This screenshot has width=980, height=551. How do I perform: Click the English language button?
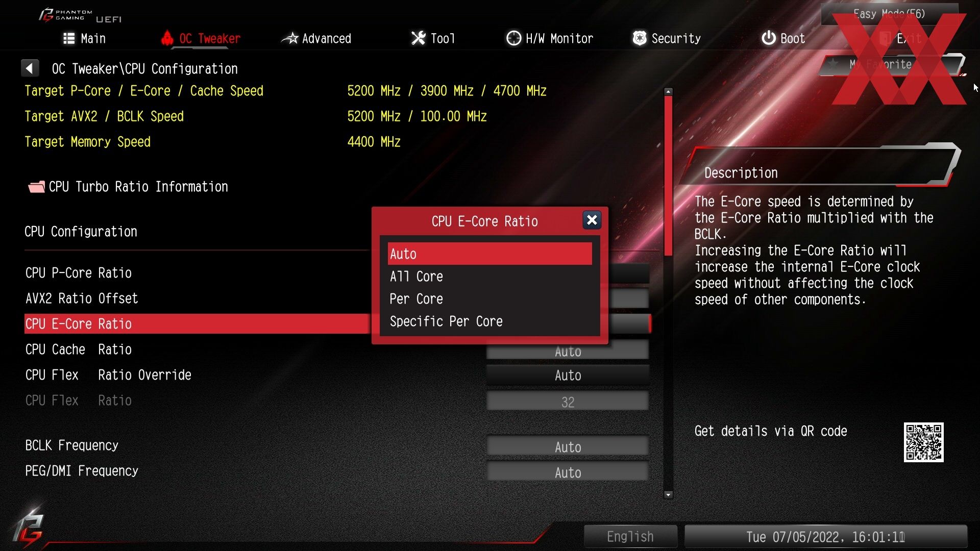pyautogui.click(x=630, y=537)
